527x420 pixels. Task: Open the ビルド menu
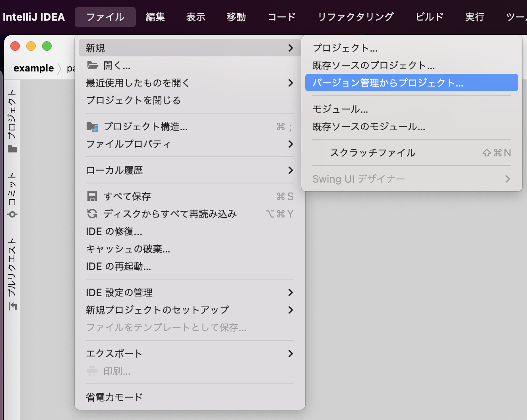tap(430, 17)
